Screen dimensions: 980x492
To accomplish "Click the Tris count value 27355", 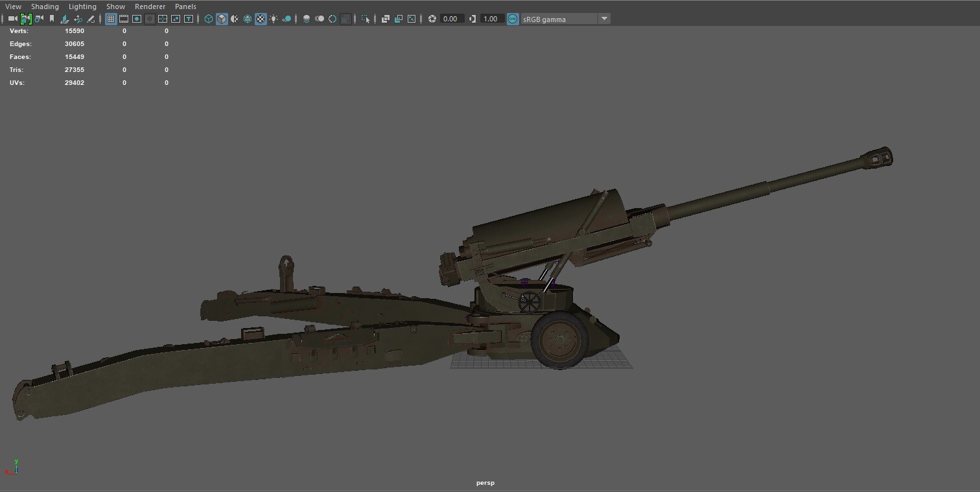I will coord(75,70).
